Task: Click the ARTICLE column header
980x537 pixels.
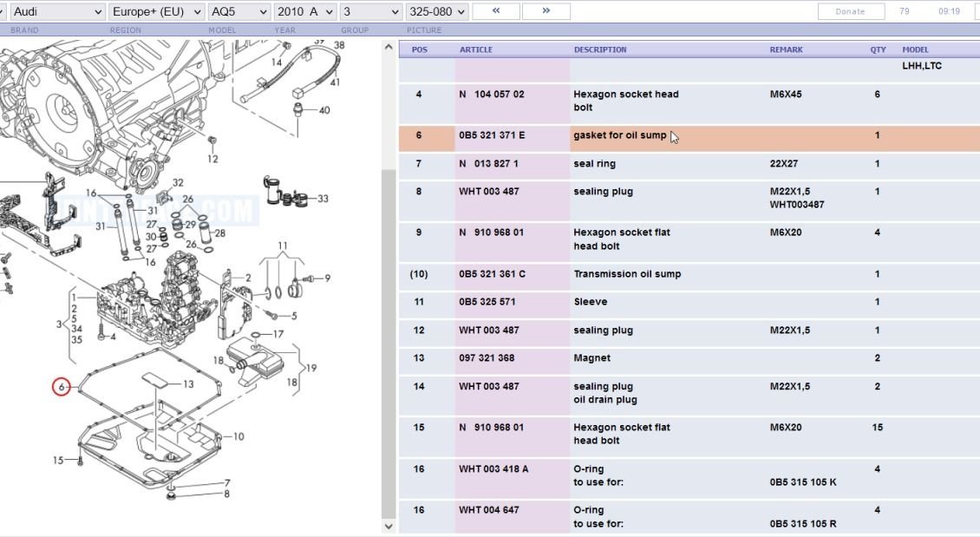Action: click(476, 49)
